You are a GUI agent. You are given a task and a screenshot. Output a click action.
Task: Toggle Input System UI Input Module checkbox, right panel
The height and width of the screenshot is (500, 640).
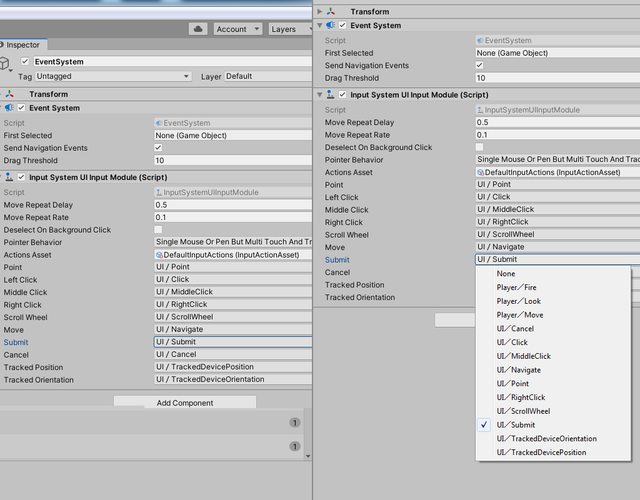pos(342,95)
